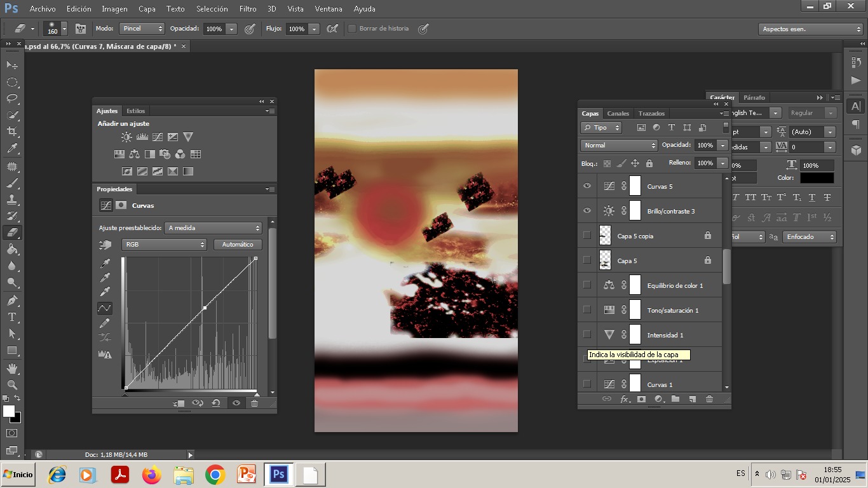Click the Automático button
Screen dimensions: 868x488
pyautogui.click(x=238, y=245)
